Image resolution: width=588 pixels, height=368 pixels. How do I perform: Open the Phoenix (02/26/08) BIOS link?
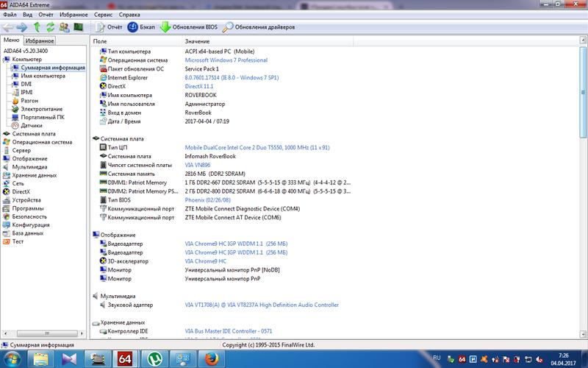tap(208, 199)
